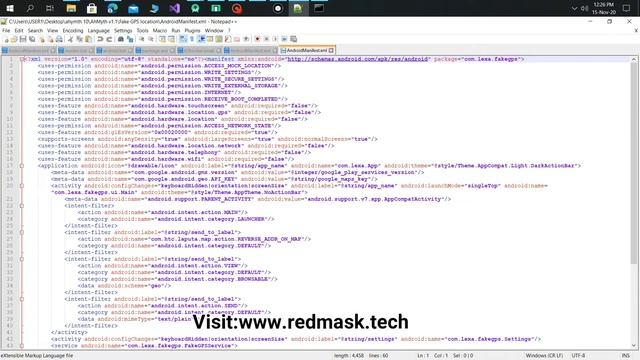Click the Close document toolbar icon
Screen dimensions: 640x360
pyautogui.click(x=42, y=39)
